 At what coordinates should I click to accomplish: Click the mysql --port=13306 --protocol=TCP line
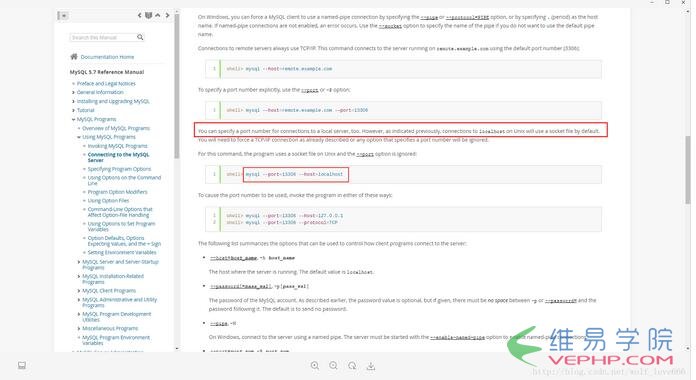[282, 222]
